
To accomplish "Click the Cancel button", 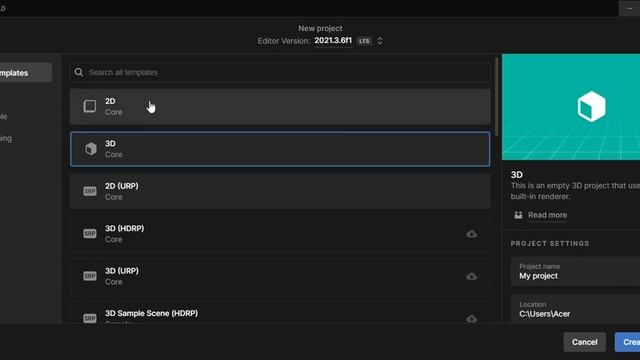I will pyautogui.click(x=584, y=342).
